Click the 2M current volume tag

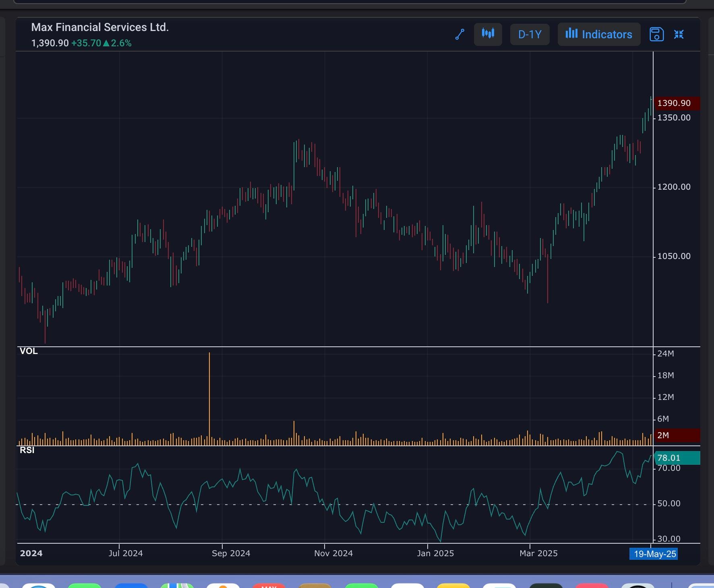pyautogui.click(x=677, y=435)
